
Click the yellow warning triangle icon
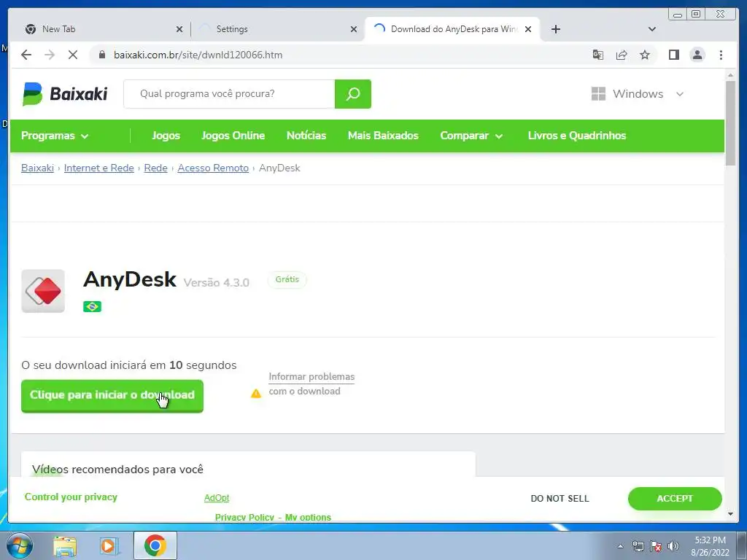[x=256, y=393]
